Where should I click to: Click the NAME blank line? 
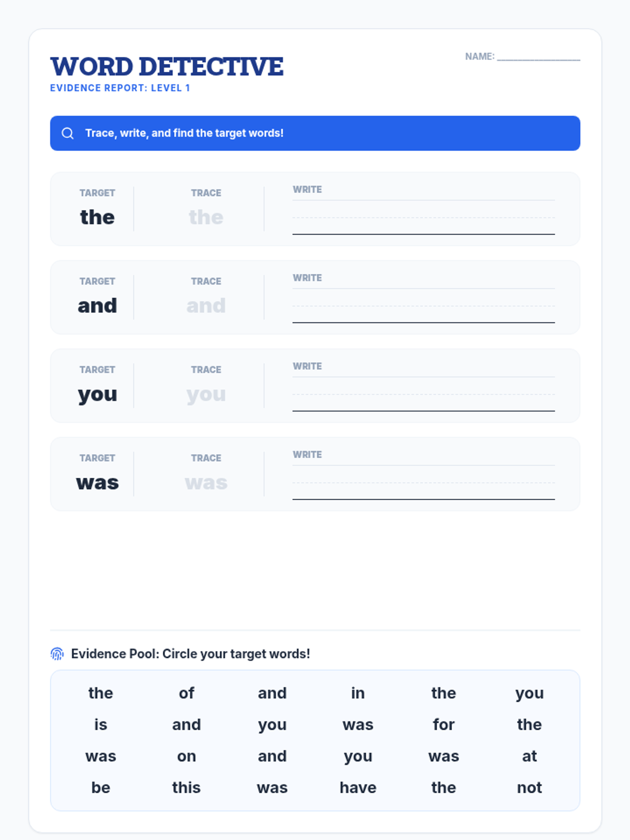click(538, 57)
